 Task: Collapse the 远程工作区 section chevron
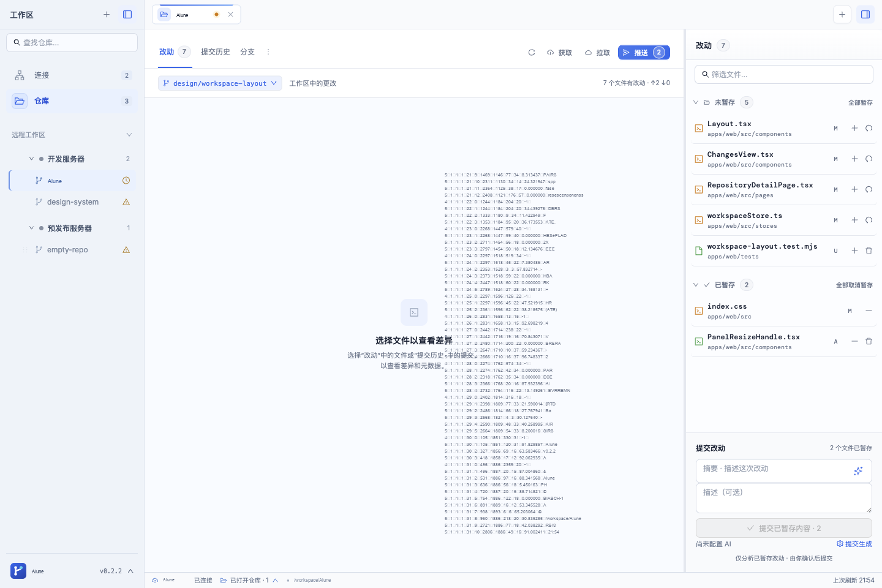click(x=129, y=135)
